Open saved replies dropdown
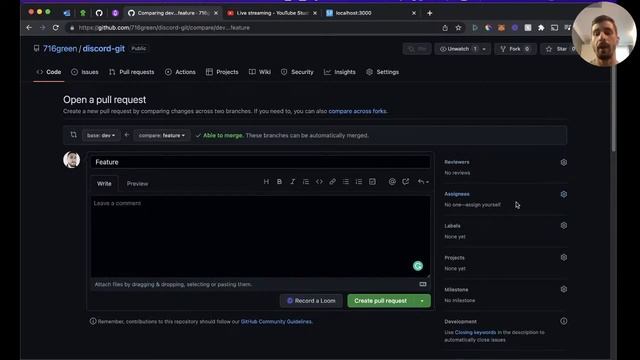This screenshot has width=640, height=360. [423, 182]
